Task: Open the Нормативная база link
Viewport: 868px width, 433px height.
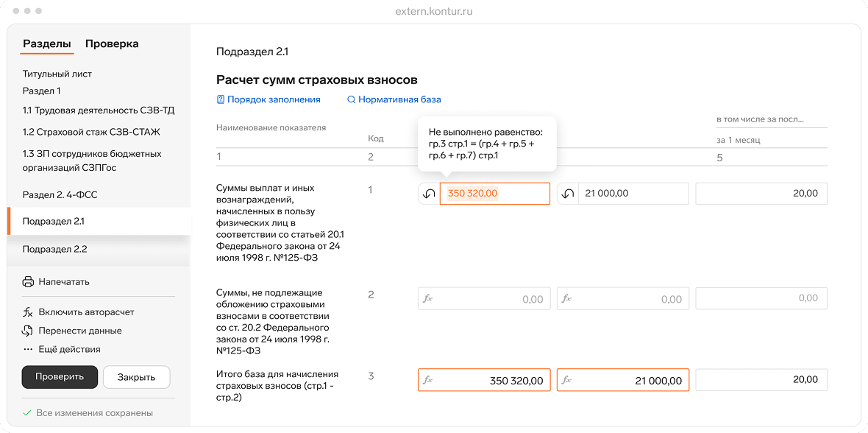Action: [400, 99]
